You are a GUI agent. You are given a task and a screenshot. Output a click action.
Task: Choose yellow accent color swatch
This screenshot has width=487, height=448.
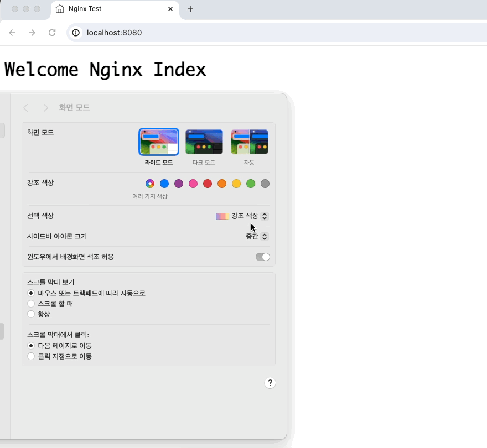[236, 184]
